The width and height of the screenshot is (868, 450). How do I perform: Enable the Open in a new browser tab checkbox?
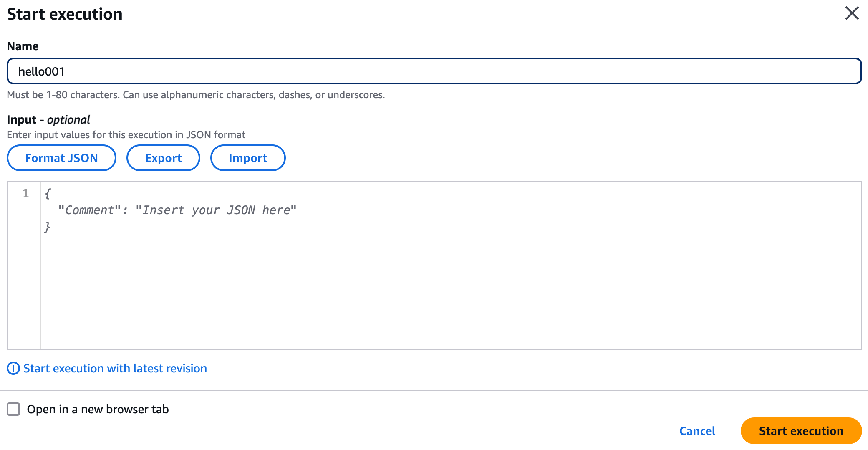(14, 409)
